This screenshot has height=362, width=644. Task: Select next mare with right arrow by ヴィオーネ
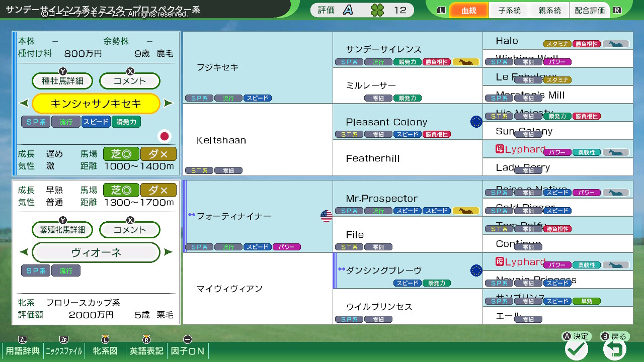(169, 252)
